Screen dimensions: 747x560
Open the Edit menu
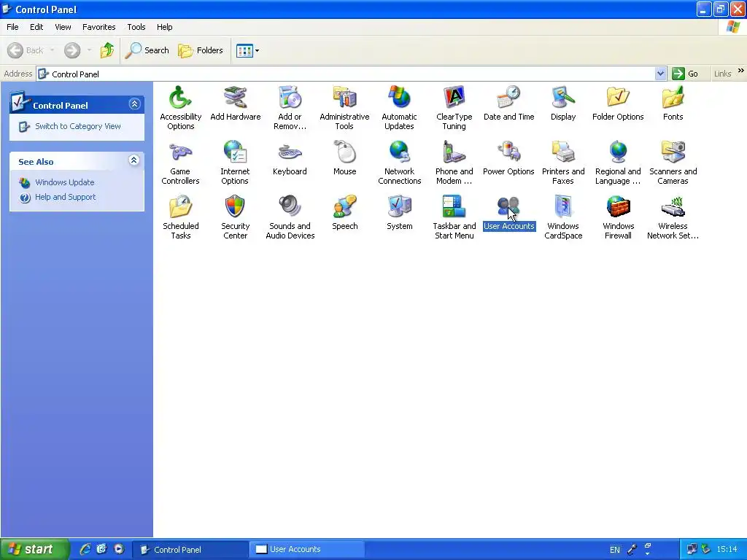(36, 27)
